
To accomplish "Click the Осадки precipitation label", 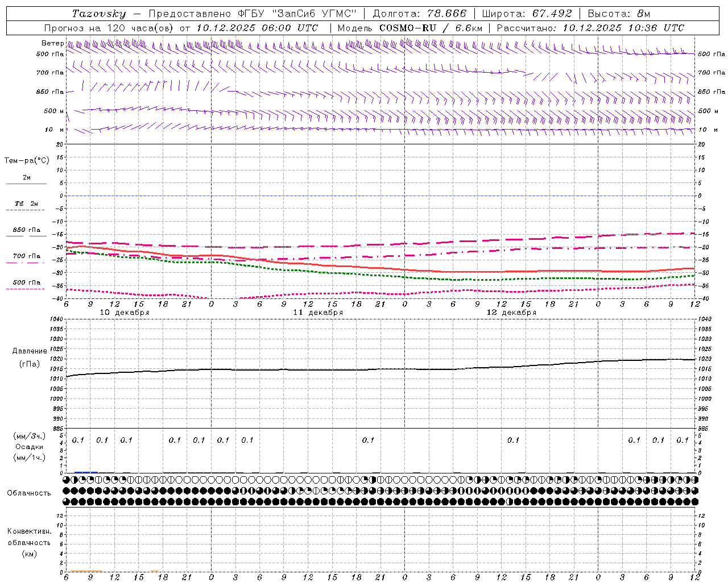I will 29,447.
